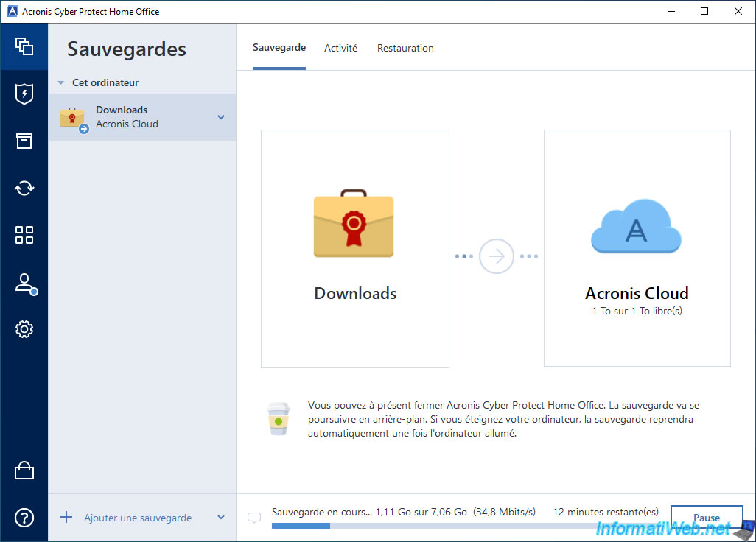Open the Help question mark icon
756x542 pixels.
(24, 518)
